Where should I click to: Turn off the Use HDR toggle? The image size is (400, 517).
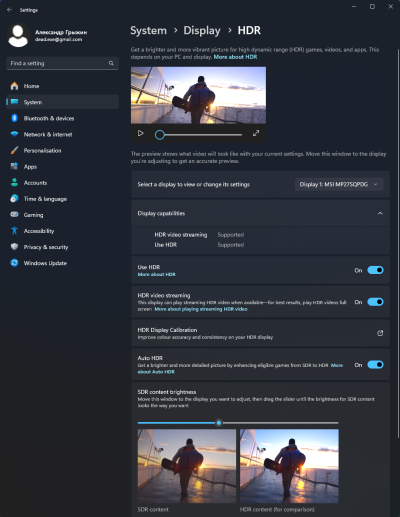(375, 270)
